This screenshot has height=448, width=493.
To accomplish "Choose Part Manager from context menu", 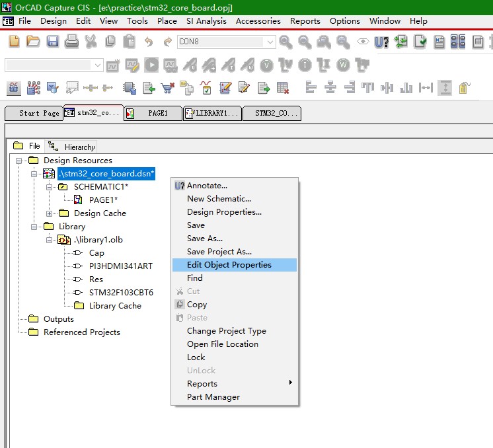I will tap(235, 397).
